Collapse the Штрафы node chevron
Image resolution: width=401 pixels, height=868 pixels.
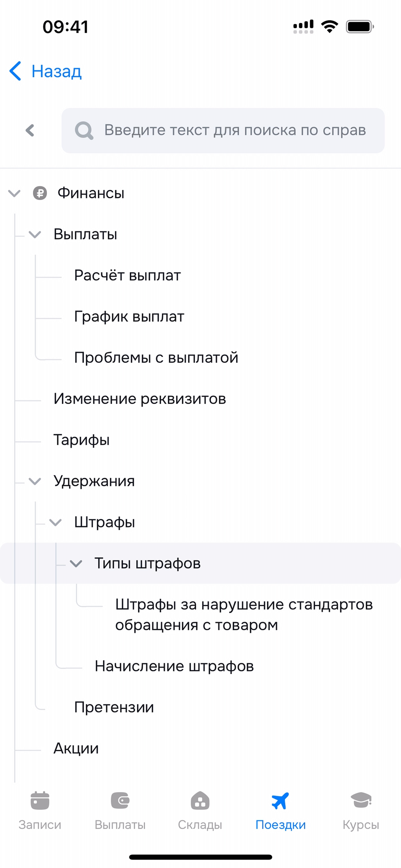(55, 522)
